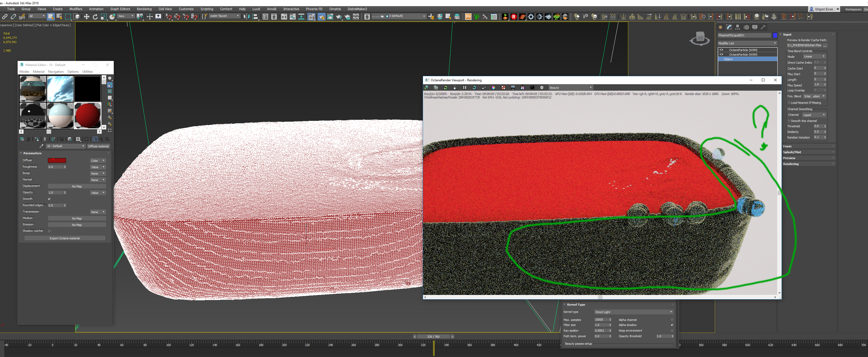Click the red Diffuse color swatch
868x357 pixels.
(x=57, y=160)
